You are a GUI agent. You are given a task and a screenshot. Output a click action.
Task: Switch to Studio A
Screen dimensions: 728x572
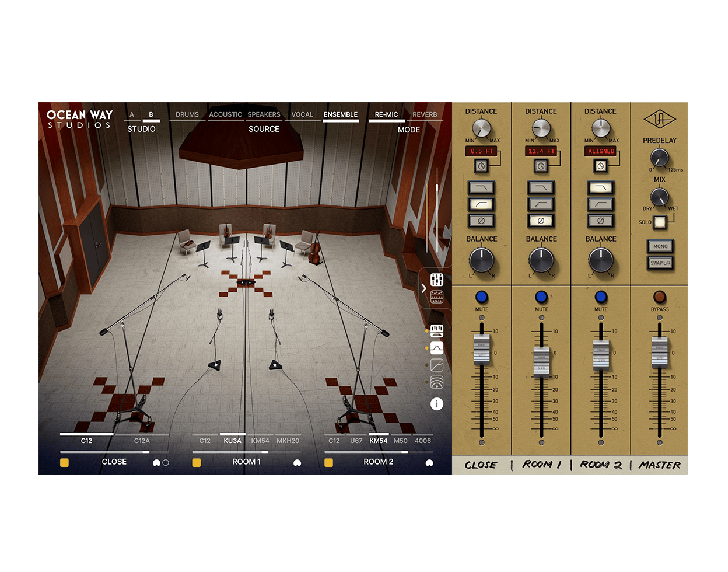click(132, 114)
